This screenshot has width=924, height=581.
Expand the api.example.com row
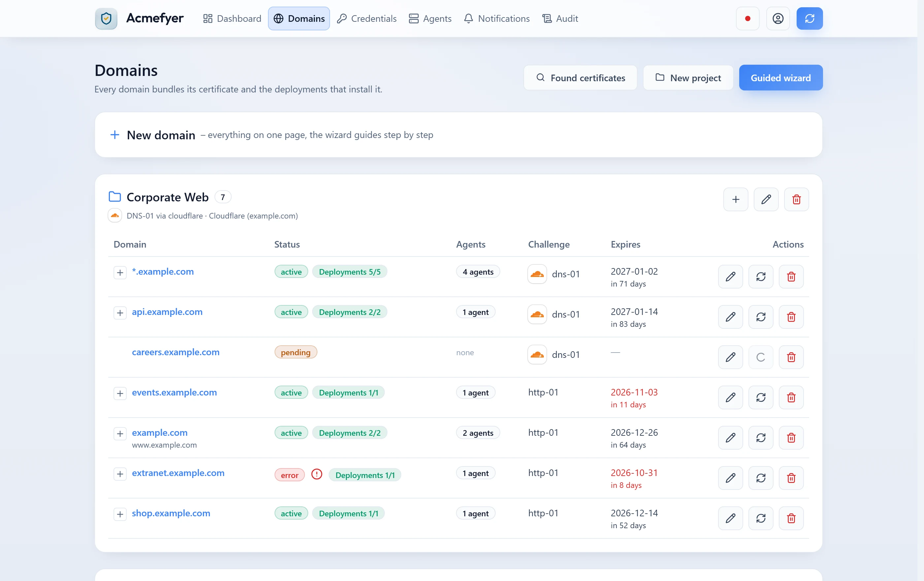120,313
